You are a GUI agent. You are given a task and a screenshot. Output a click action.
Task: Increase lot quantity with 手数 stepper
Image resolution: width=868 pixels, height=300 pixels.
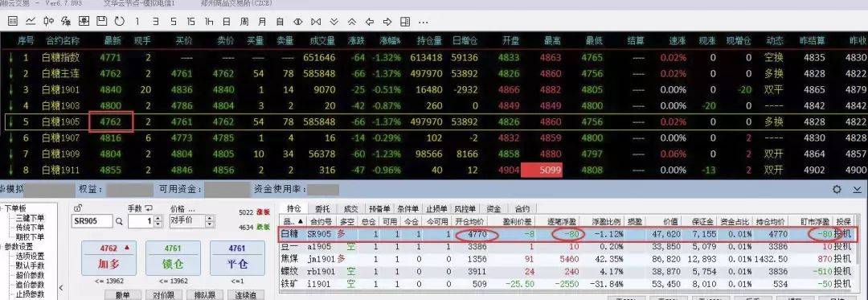pos(158,218)
